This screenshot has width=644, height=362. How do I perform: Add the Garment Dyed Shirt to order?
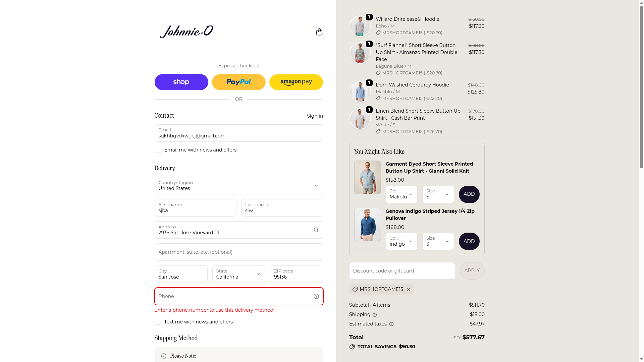click(469, 194)
